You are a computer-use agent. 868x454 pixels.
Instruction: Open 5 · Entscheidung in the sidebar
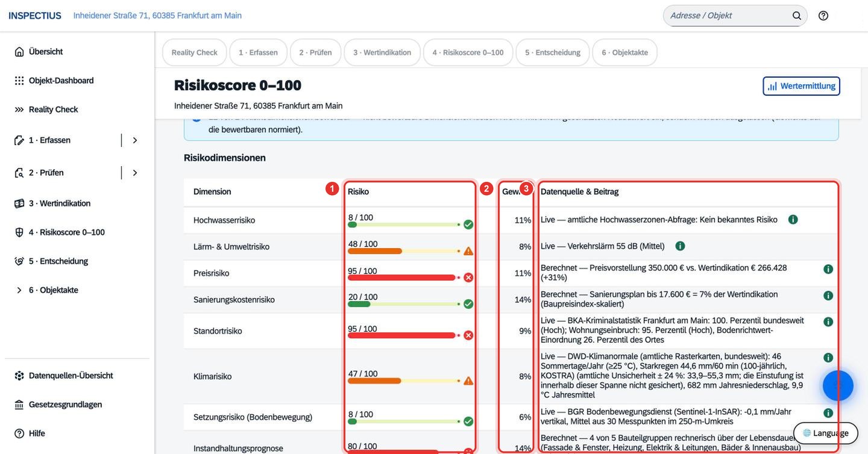(77, 261)
